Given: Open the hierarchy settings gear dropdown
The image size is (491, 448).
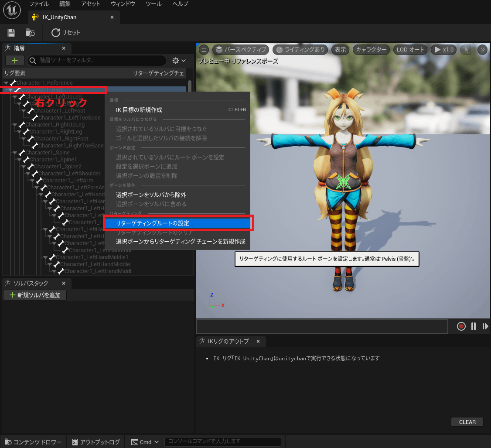Looking at the screenshot, I should [x=179, y=61].
